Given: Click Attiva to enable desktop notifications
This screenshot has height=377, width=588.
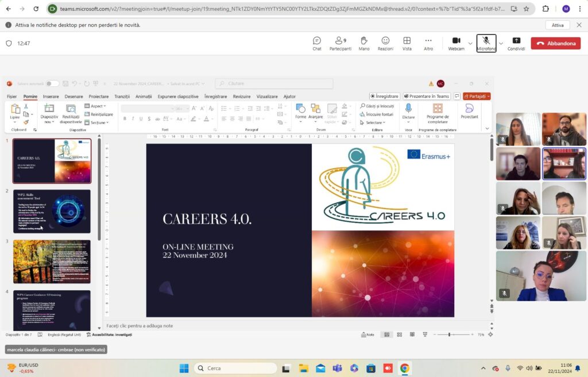Looking at the screenshot, I should pos(557,25).
